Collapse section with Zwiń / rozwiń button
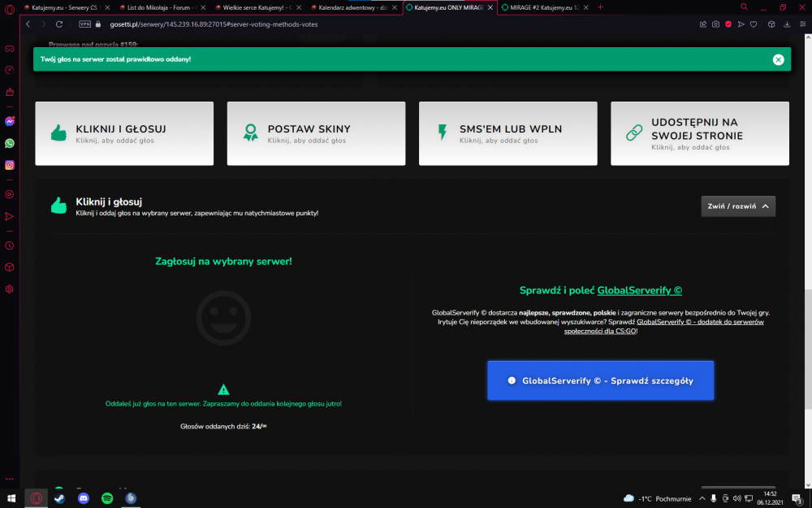The height and width of the screenshot is (508, 812). (738, 206)
